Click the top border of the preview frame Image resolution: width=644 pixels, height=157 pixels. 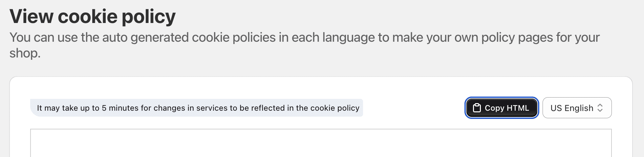click(x=321, y=129)
